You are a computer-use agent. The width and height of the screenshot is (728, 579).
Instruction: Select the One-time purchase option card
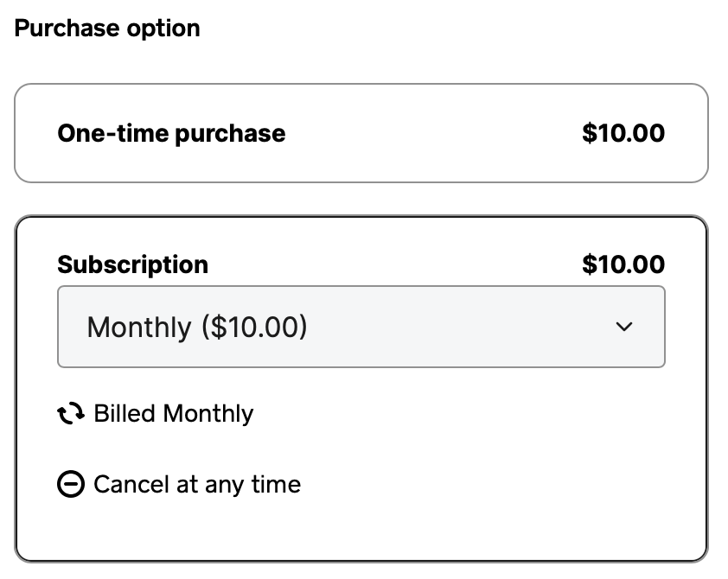(x=361, y=133)
